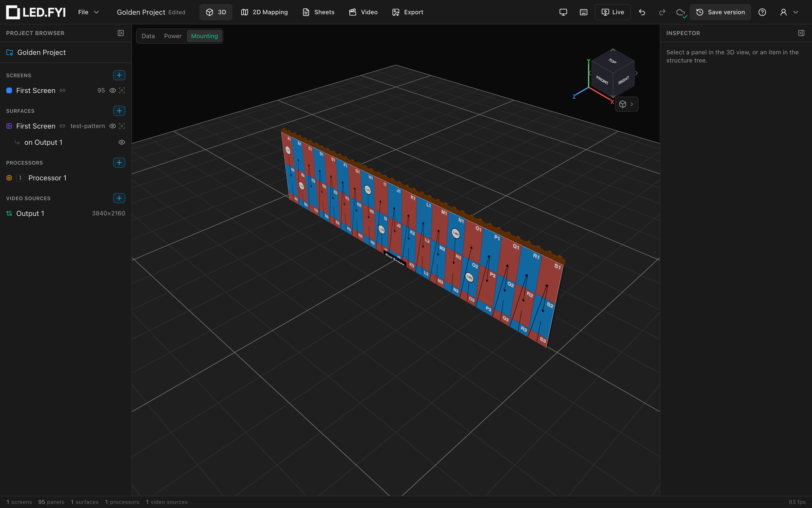The image size is (812, 508).
Task: Switch to 2D Mapping tab
Action: tap(264, 12)
